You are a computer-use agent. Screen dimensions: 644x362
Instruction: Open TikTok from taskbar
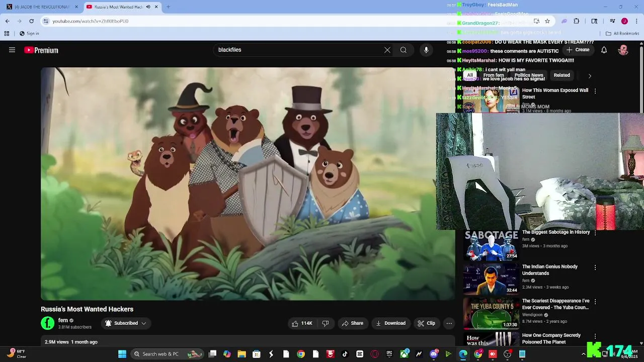point(345,354)
